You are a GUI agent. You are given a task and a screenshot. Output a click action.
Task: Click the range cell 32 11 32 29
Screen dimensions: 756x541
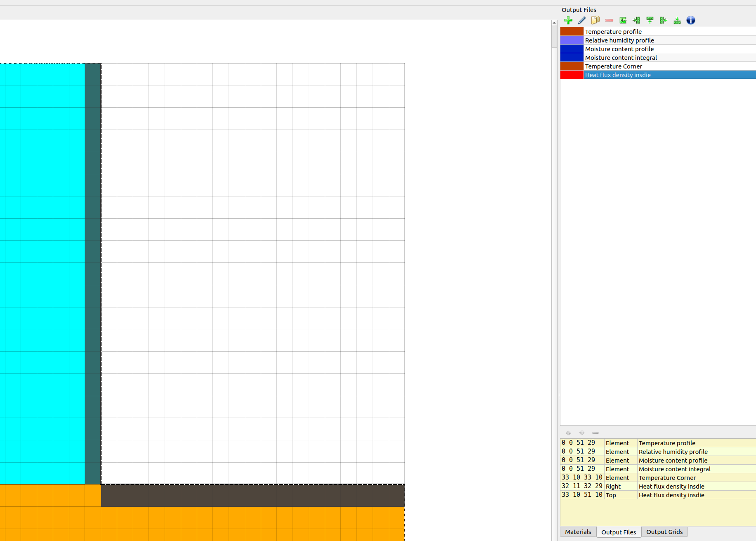point(582,487)
